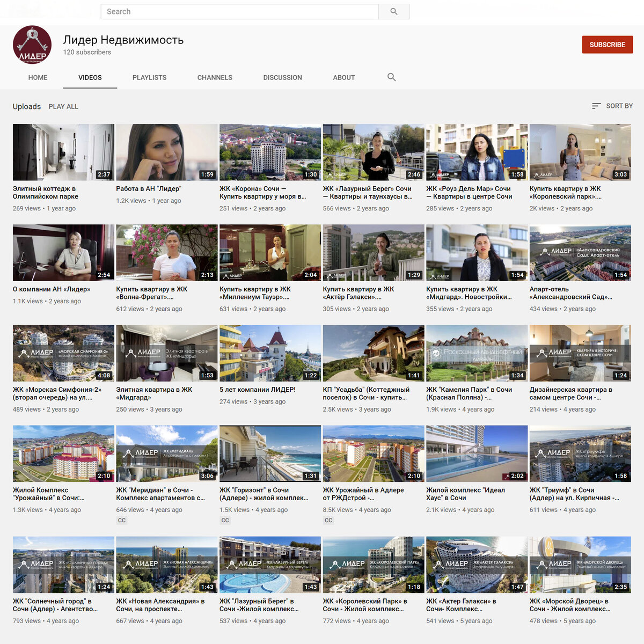Open ЖК «Волна-Фрегат» video title
This screenshot has height=644, width=644.
pos(152,293)
